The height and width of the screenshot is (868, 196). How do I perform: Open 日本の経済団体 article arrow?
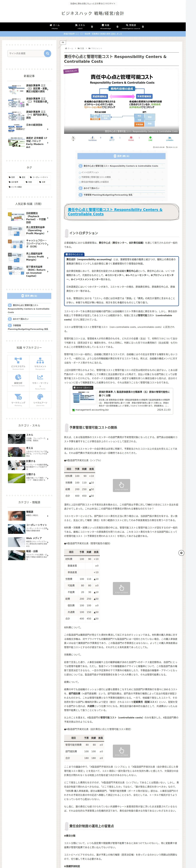[x=48, y=129]
